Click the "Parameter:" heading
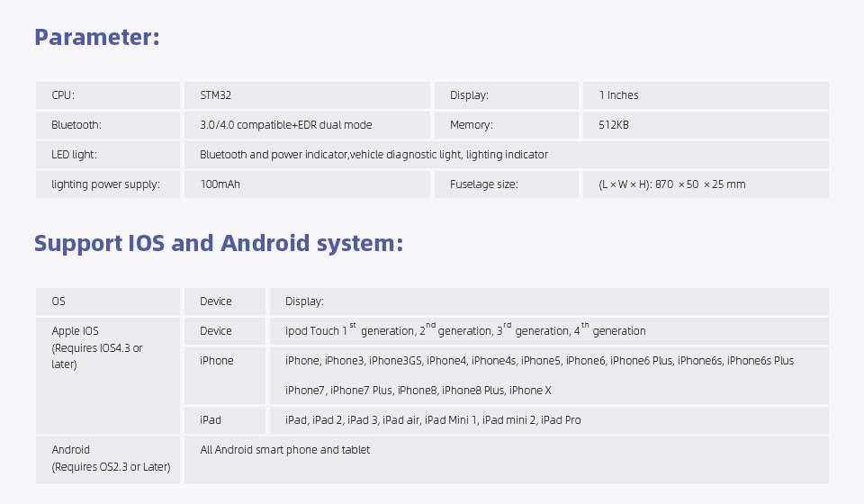 [97, 38]
